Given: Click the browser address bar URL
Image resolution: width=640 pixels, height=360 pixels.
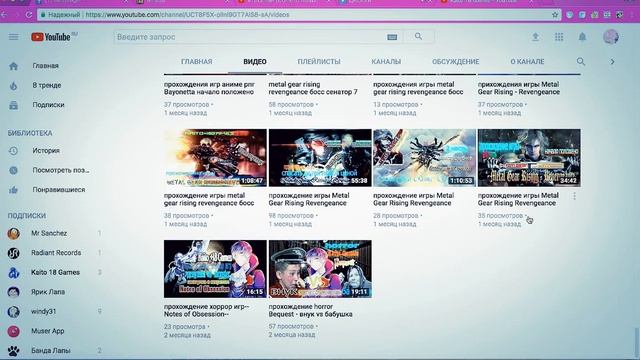Looking at the screenshot, I should (x=187, y=15).
